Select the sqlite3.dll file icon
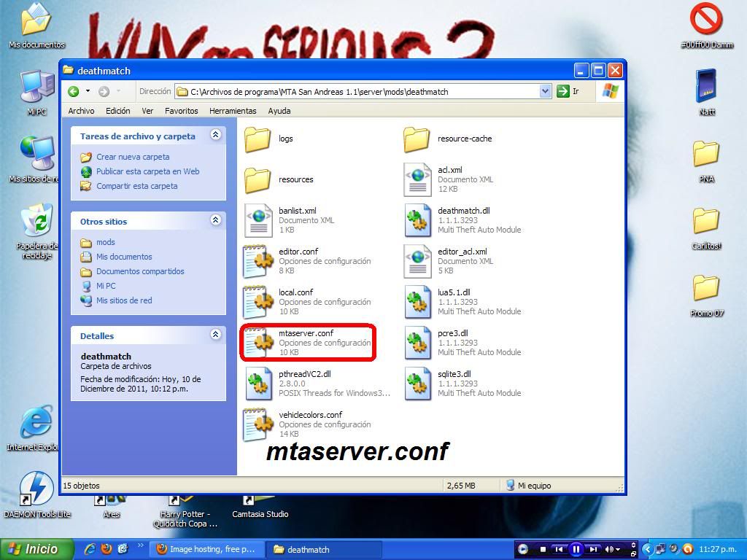Screen dimensions: 747x560 point(418,384)
